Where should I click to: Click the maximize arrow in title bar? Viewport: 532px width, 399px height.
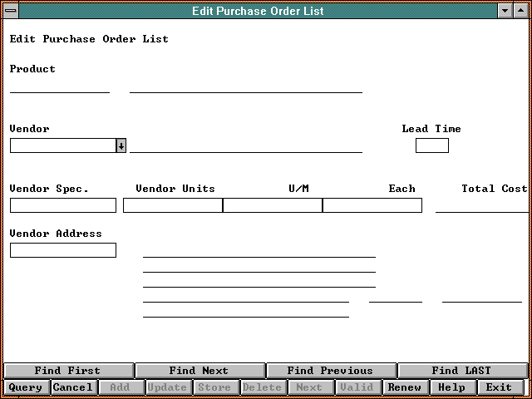click(x=521, y=11)
